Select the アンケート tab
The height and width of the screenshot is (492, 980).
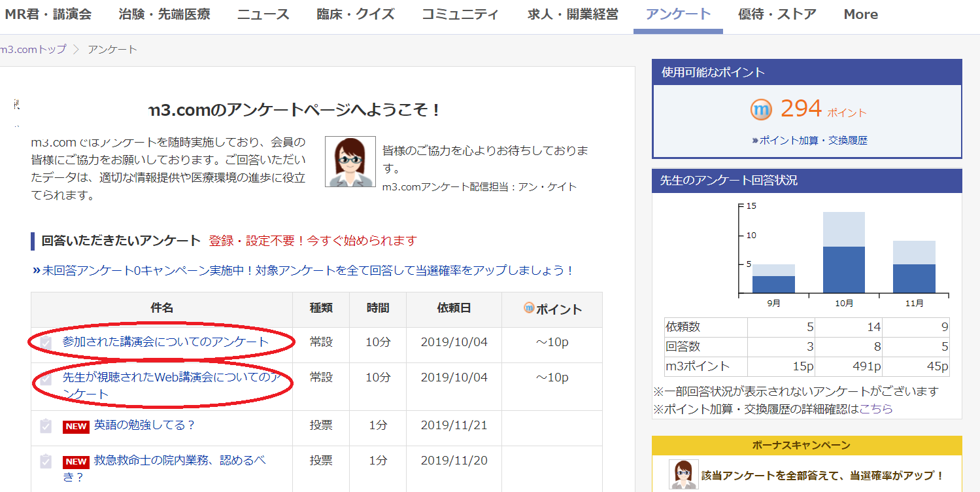[678, 14]
